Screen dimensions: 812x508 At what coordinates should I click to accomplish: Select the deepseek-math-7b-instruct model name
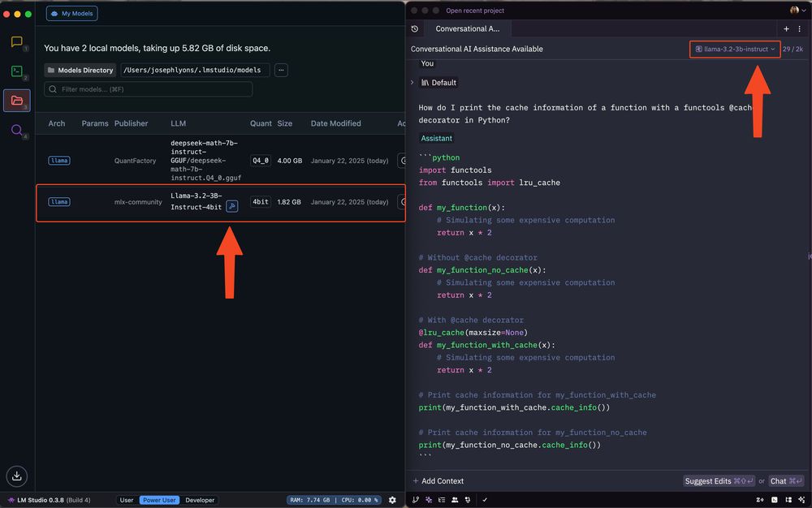click(x=205, y=161)
